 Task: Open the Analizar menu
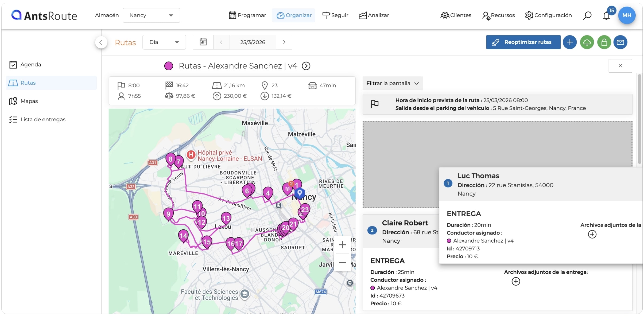click(374, 15)
